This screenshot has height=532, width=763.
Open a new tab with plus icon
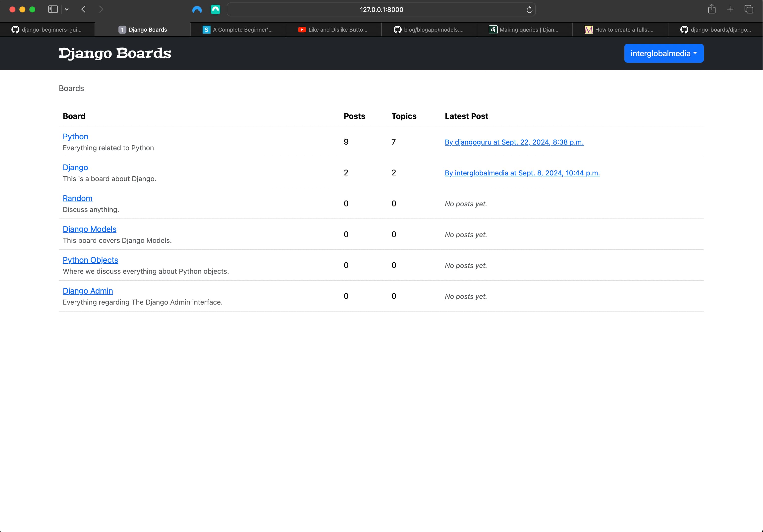(730, 9)
